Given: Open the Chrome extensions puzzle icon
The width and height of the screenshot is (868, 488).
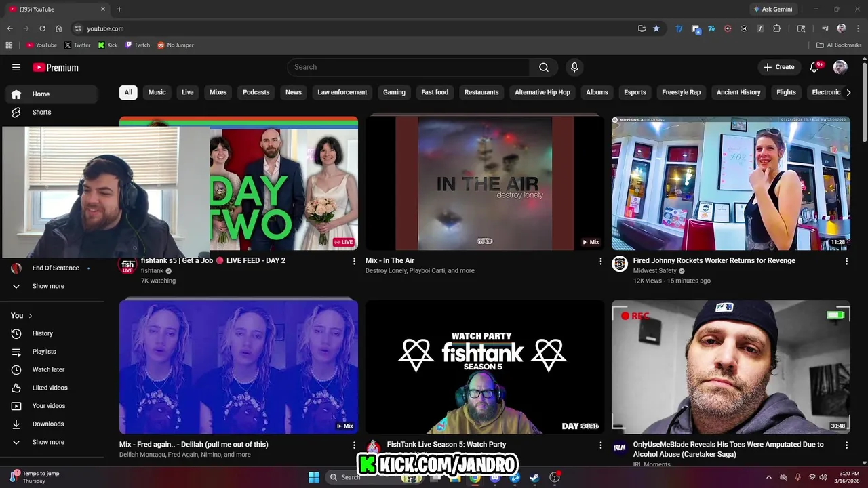Looking at the screenshot, I should click(777, 28).
